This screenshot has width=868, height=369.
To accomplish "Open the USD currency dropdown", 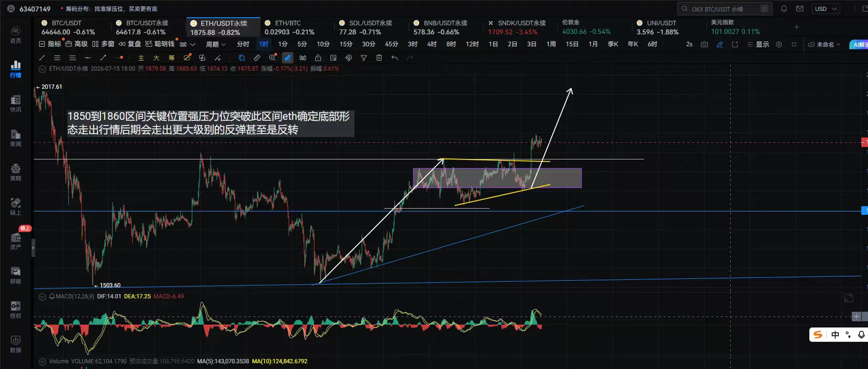I will (826, 9).
